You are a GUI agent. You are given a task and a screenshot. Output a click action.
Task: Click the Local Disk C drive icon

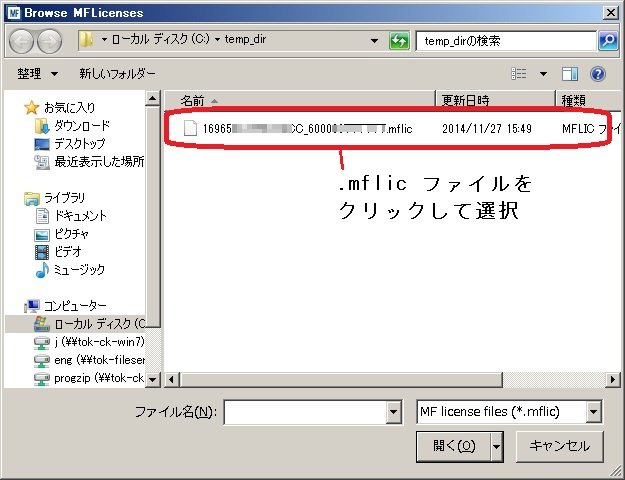click(x=42, y=324)
